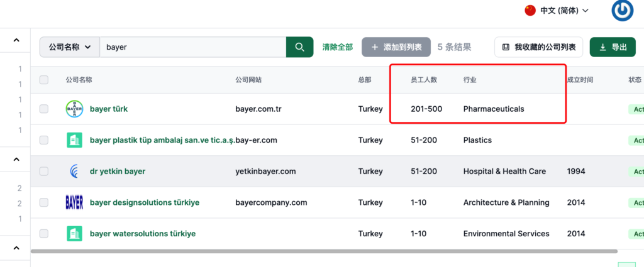Click the yetkinbayer.com website cell
644x267 pixels.
(265, 172)
